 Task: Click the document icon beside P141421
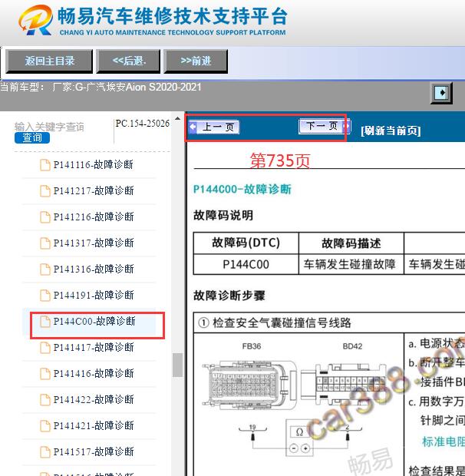pyautogui.click(x=45, y=426)
